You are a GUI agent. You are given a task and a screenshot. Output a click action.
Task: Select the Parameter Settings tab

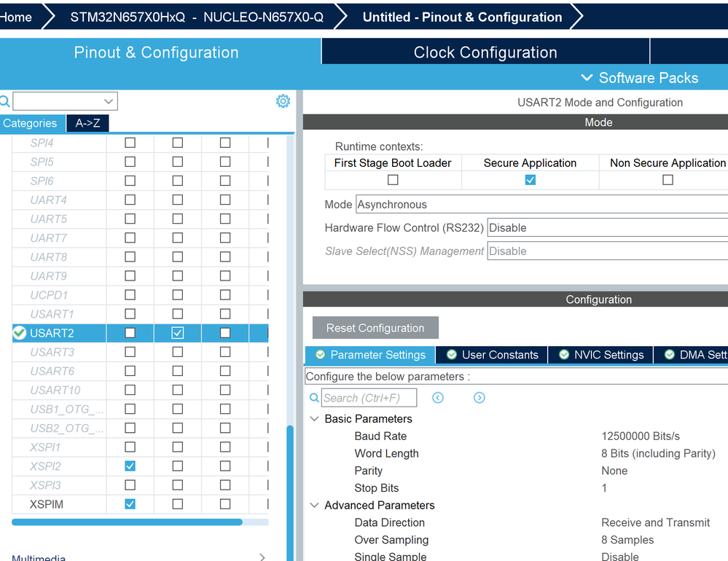370,355
